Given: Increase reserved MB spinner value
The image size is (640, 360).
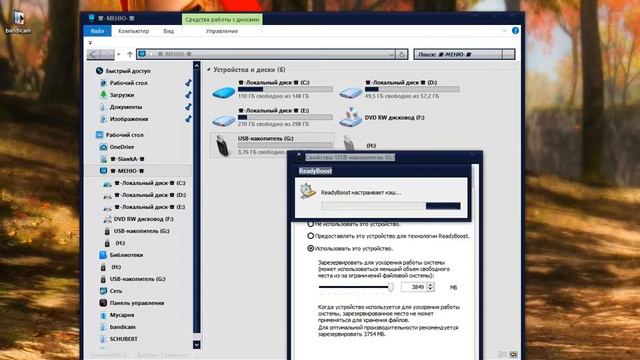Looking at the screenshot, I should tap(430, 285).
